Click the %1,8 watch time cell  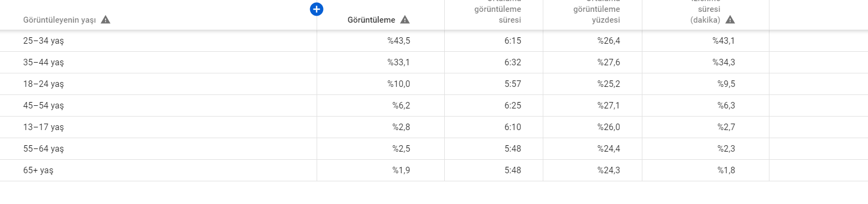(x=726, y=171)
